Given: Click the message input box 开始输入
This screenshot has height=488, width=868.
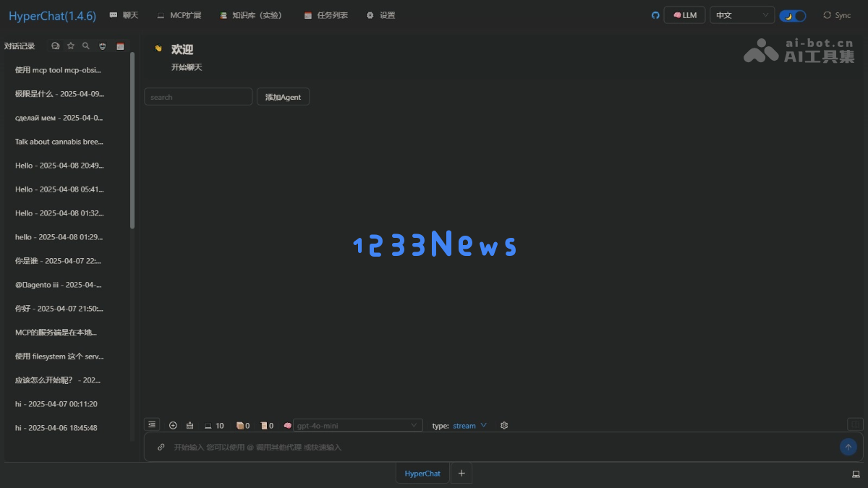Looking at the screenshot, I should pos(503,447).
